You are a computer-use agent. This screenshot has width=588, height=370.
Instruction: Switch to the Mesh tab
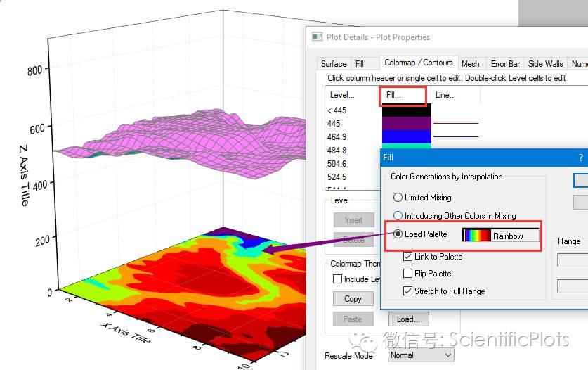pos(471,63)
